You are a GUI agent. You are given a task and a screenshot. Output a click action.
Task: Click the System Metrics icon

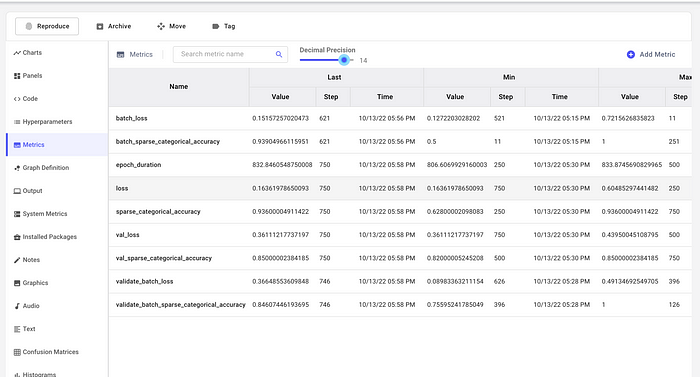click(17, 214)
